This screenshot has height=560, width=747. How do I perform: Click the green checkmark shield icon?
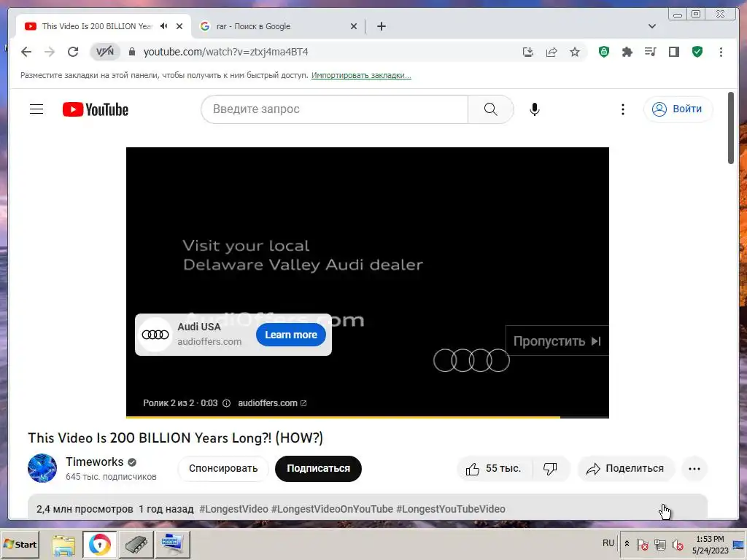coord(697,52)
